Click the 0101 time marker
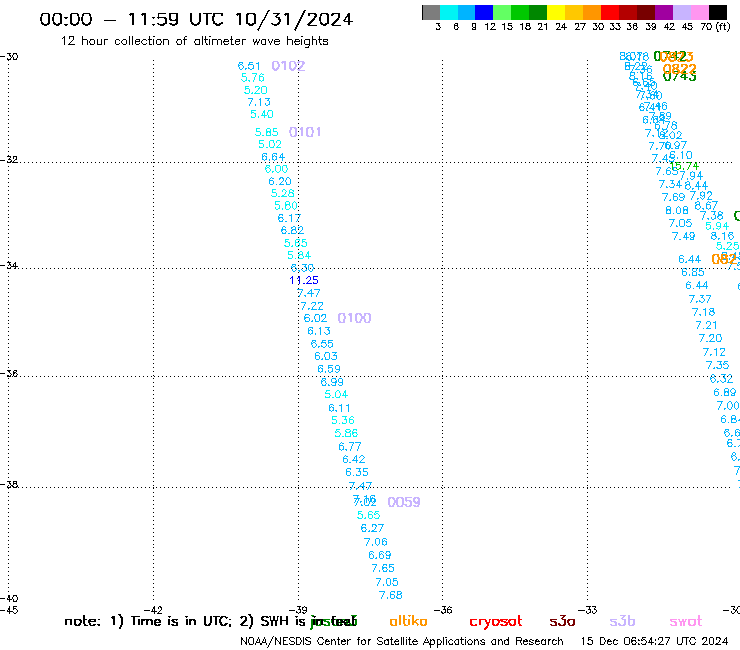Viewport: 740px width, 650px height. (x=305, y=132)
